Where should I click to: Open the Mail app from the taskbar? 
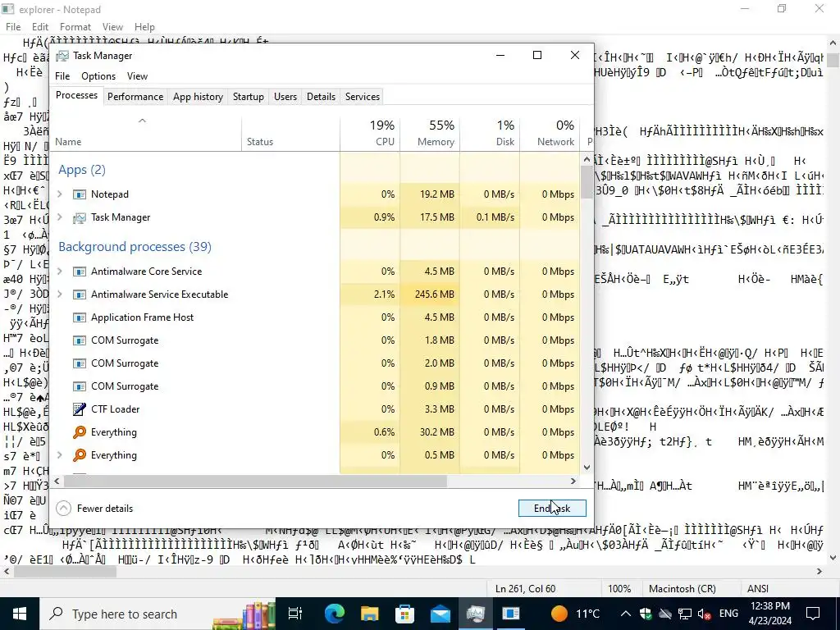pyautogui.click(x=441, y=614)
